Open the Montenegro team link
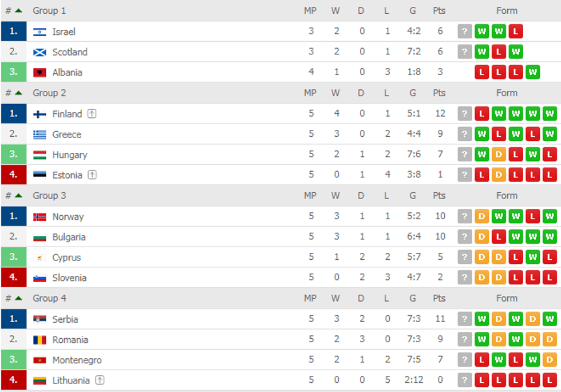The image size is (561, 392). tap(77, 360)
